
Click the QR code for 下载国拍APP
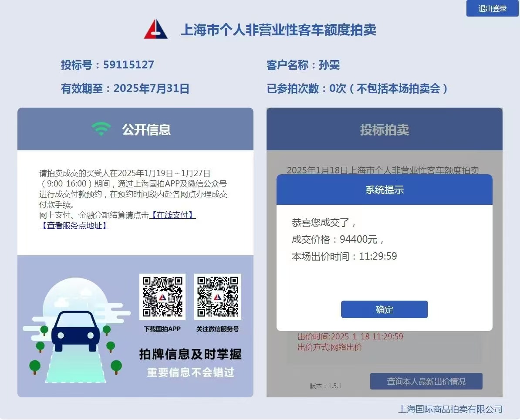pos(162,297)
